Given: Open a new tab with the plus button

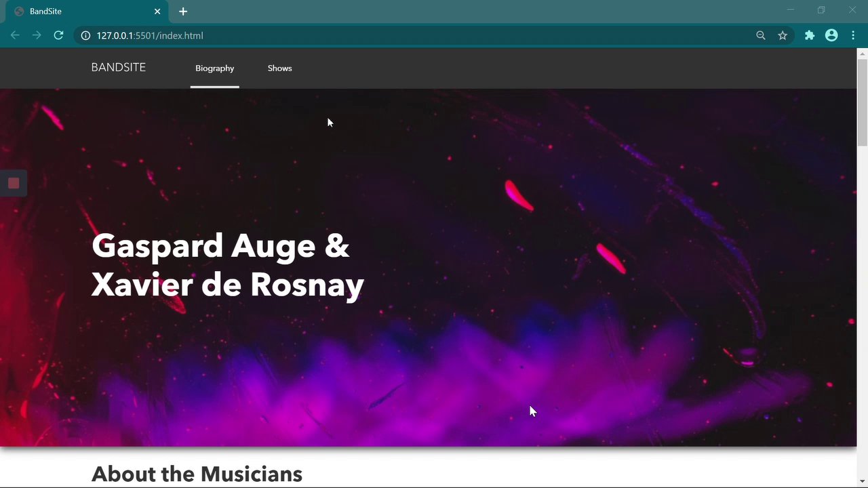Looking at the screenshot, I should [183, 12].
